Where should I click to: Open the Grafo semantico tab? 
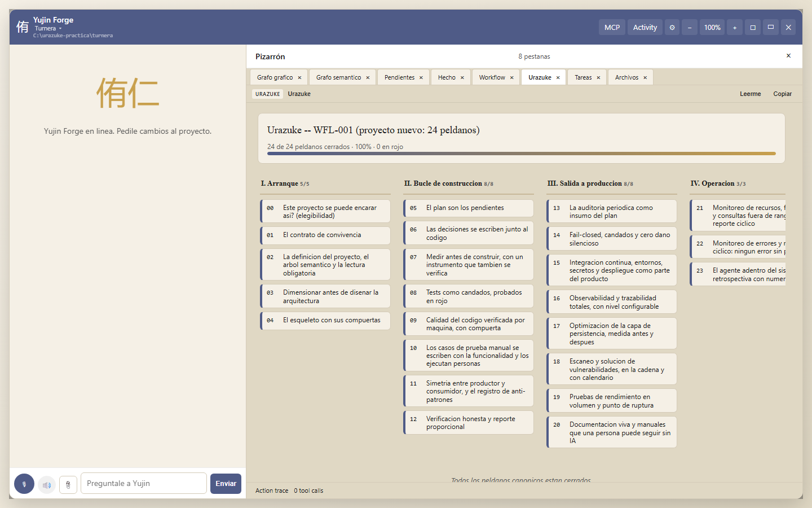(x=338, y=77)
